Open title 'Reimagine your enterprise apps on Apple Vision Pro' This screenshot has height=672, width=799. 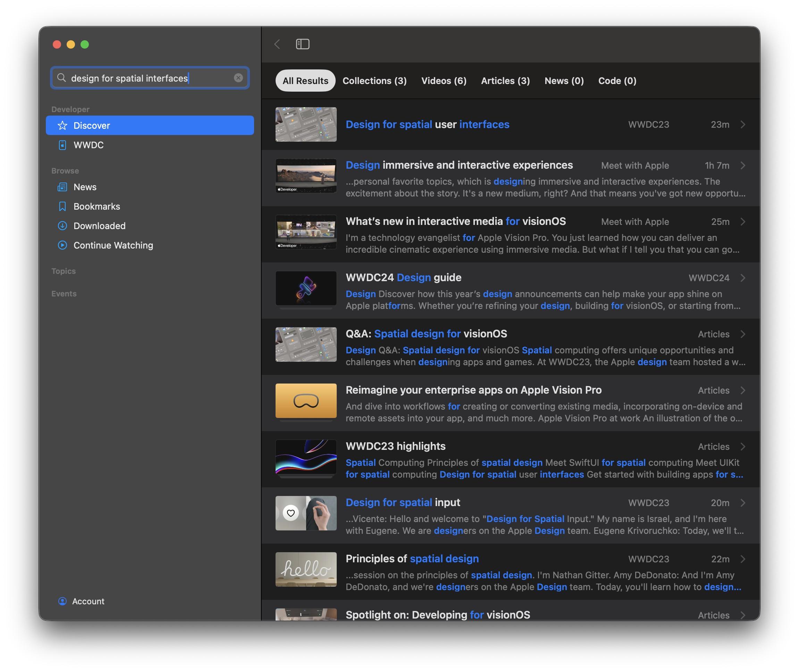click(x=474, y=390)
